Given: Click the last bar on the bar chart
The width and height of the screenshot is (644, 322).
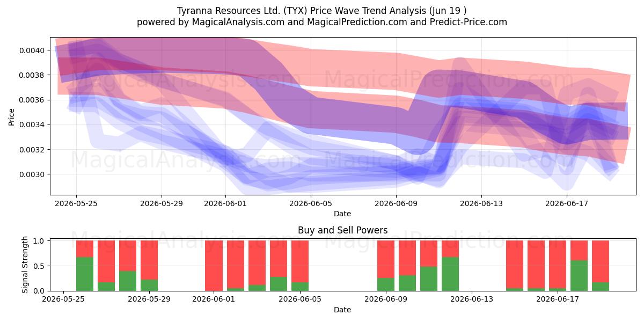Looking at the screenshot, I should 600,266.
